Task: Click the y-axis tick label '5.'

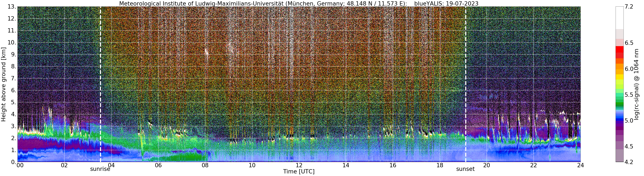Action: (x=13, y=102)
